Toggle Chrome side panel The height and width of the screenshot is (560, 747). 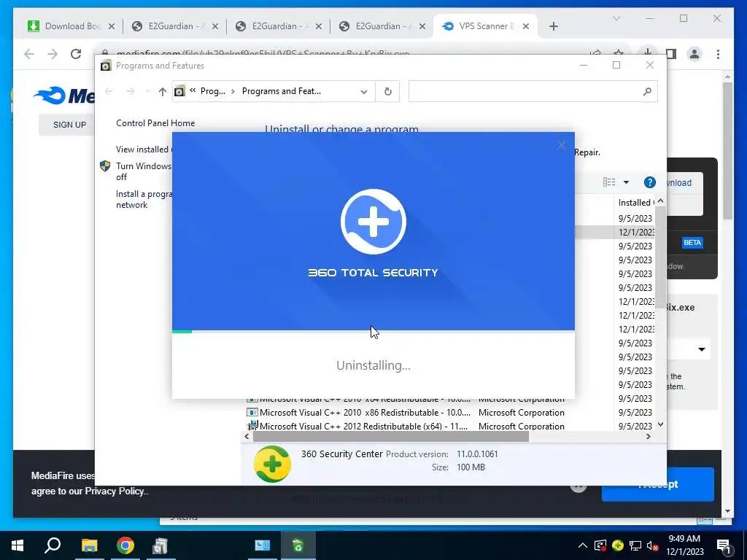pyautogui.click(x=671, y=54)
